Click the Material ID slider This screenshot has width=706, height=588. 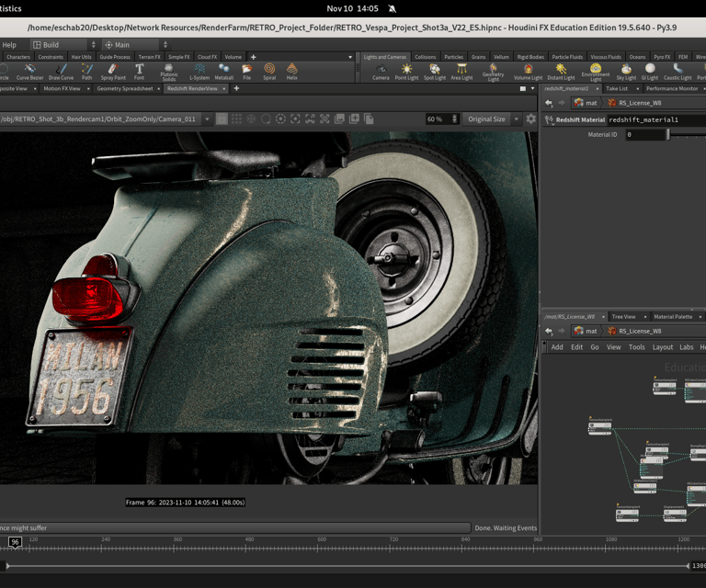pos(668,134)
